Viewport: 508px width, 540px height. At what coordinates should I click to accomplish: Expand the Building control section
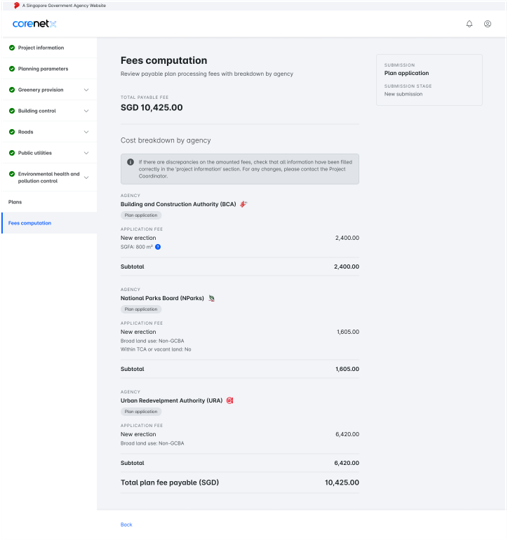(86, 111)
